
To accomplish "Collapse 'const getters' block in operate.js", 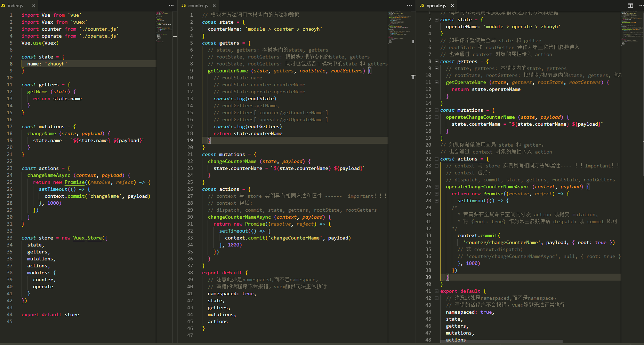I will (436, 62).
